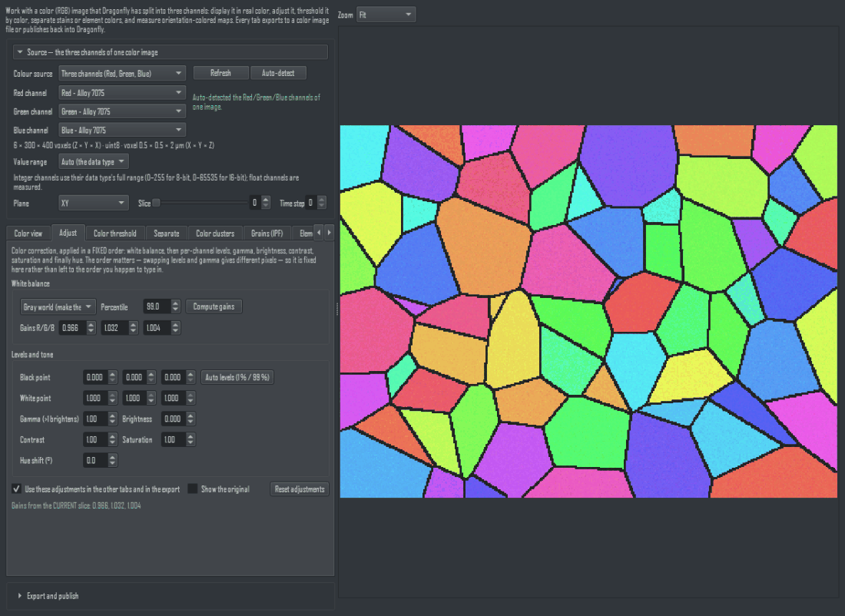Open the Colour source dropdown

click(122, 73)
